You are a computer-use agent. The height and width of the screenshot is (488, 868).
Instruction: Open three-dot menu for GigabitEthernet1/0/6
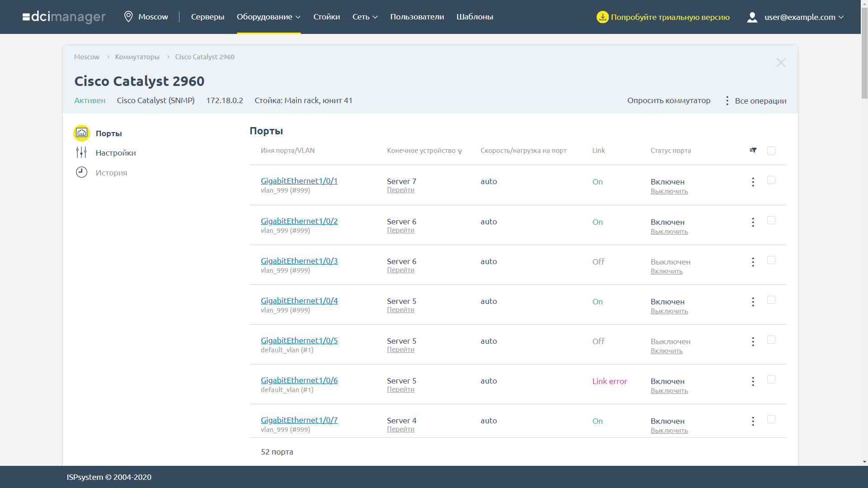pyautogui.click(x=753, y=381)
